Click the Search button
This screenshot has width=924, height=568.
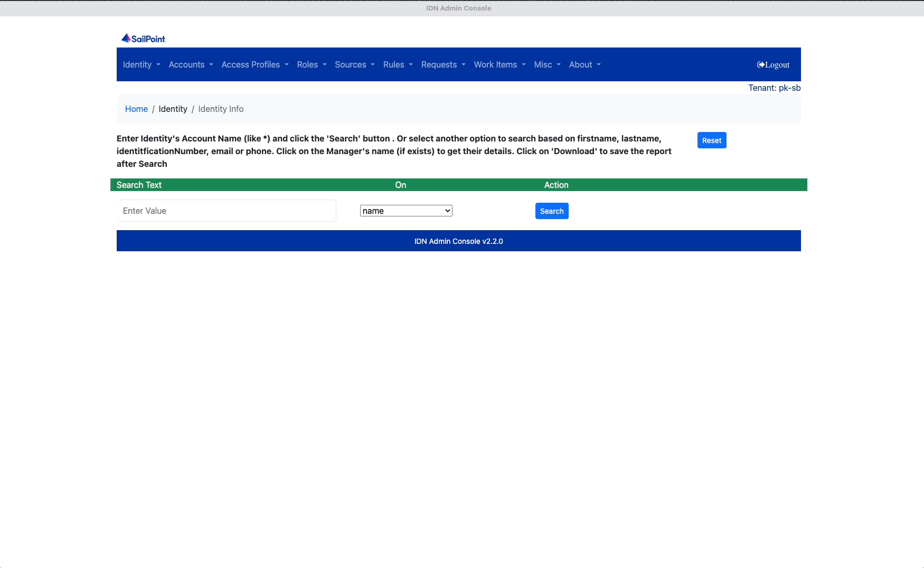click(551, 211)
